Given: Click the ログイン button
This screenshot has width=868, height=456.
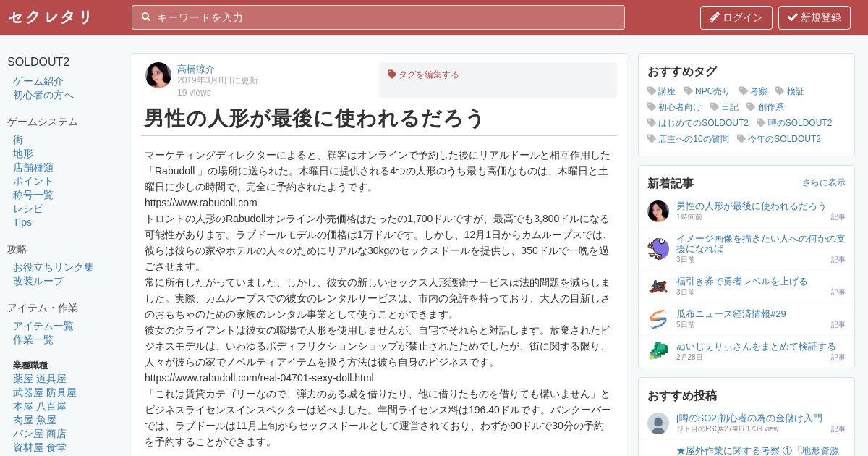Looking at the screenshot, I should coord(736,17).
